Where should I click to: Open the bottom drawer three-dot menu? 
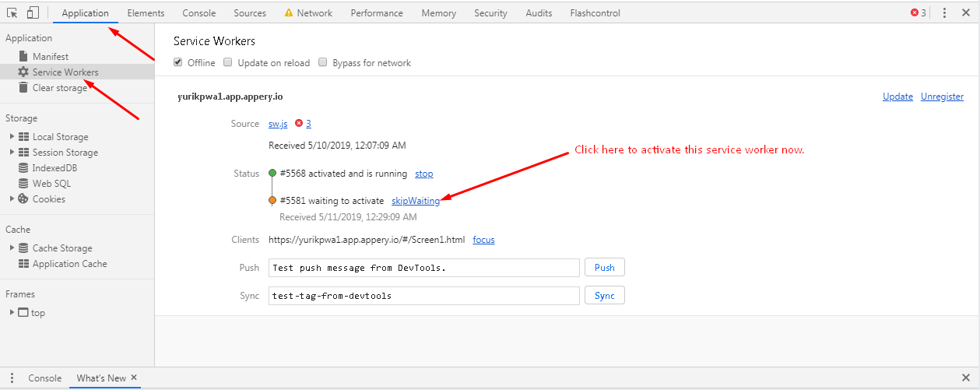click(12, 378)
